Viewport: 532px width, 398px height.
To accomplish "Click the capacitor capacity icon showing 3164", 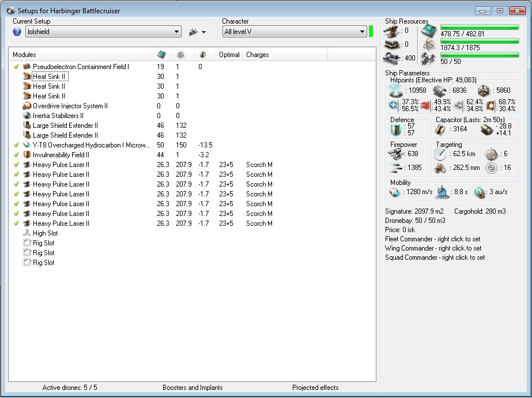I will click(x=440, y=129).
